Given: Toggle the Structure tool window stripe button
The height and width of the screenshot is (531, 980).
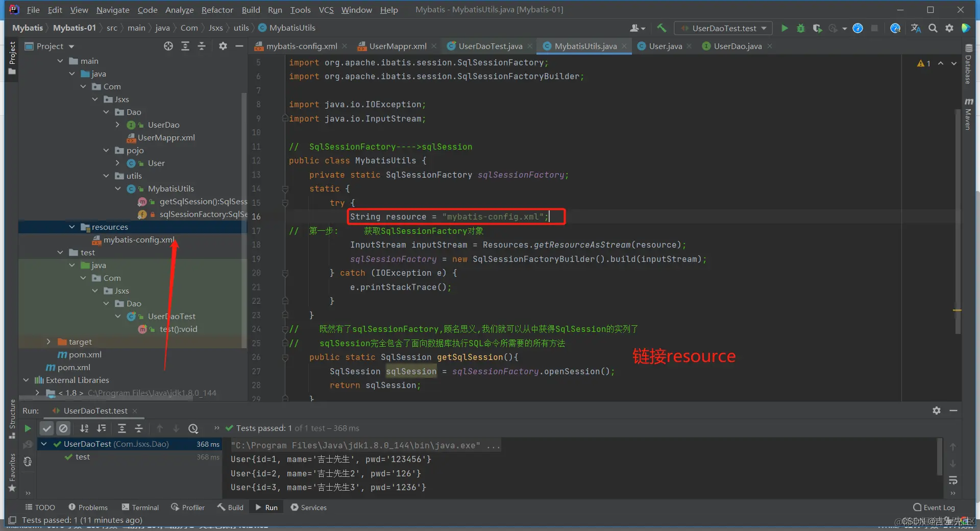Looking at the screenshot, I should [x=12, y=419].
